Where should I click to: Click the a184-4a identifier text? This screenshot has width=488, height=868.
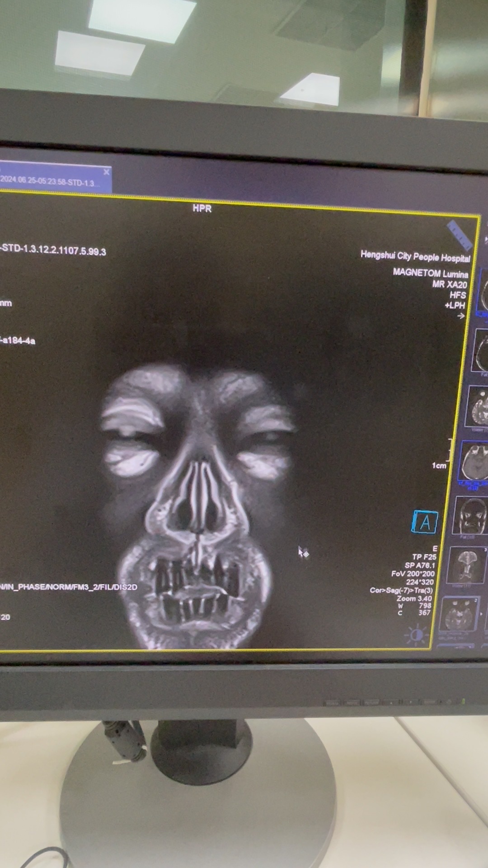tap(18, 340)
